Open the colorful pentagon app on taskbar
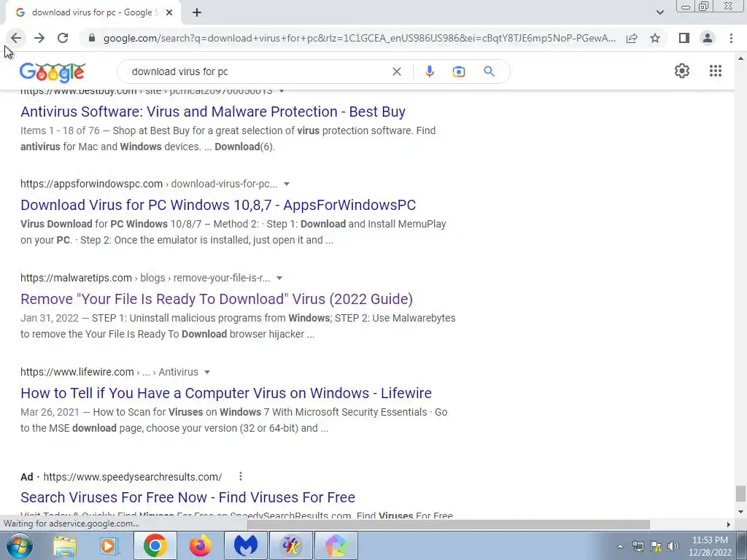This screenshot has height=560, width=747. point(336,545)
